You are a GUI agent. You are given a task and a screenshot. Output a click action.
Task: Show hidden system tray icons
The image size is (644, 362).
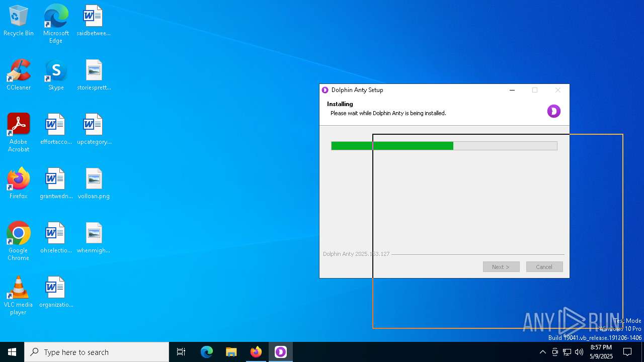(542, 352)
